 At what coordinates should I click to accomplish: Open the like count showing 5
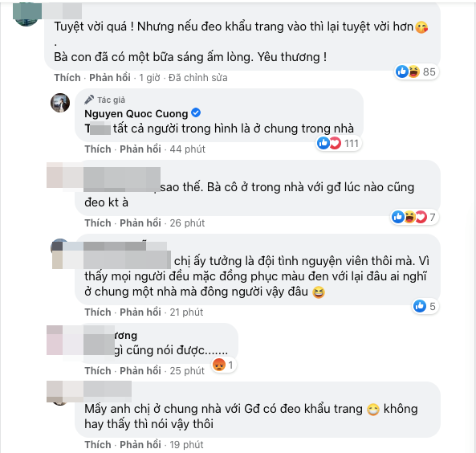tap(425, 306)
